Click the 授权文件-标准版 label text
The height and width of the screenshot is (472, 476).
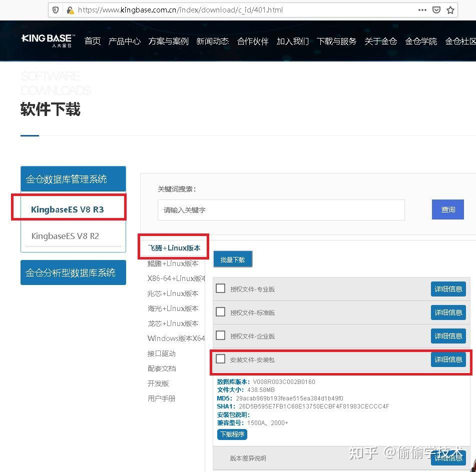(x=252, y=312)
